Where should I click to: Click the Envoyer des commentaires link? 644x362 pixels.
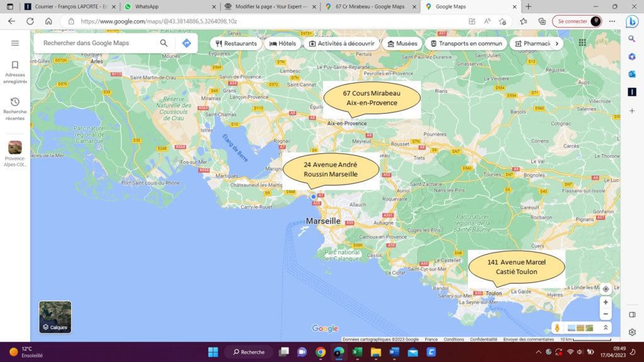(528, 339)
